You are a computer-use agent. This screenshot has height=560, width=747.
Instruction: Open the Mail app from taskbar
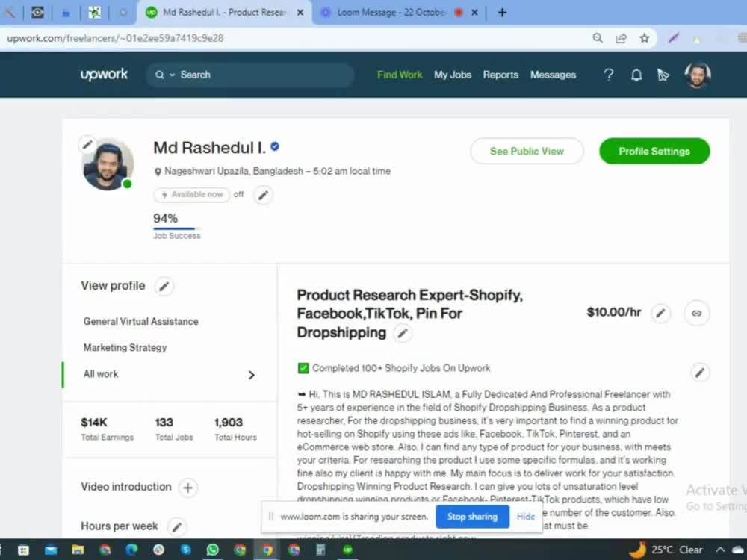pos(51,550)
